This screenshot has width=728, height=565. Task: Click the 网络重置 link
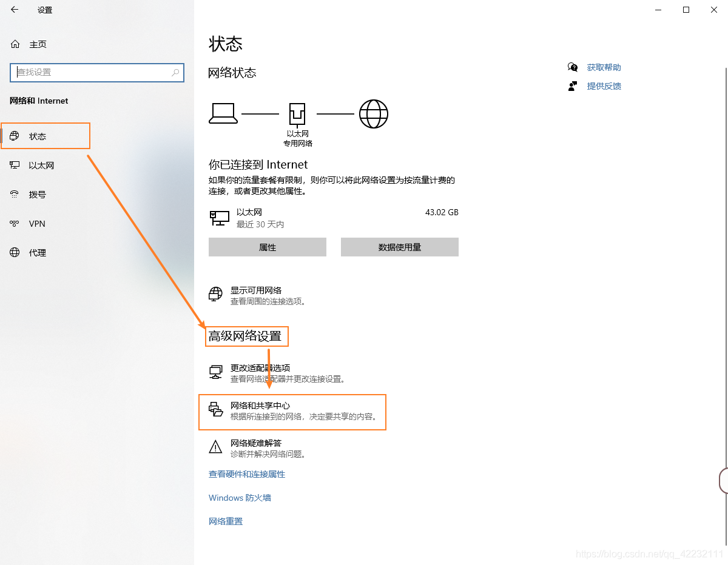click(x=226, y=521)
